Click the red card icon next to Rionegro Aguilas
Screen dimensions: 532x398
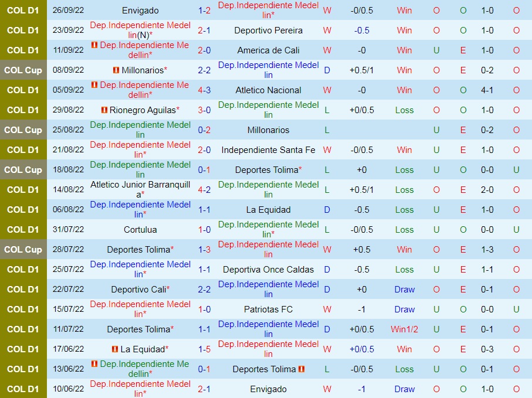104,110
